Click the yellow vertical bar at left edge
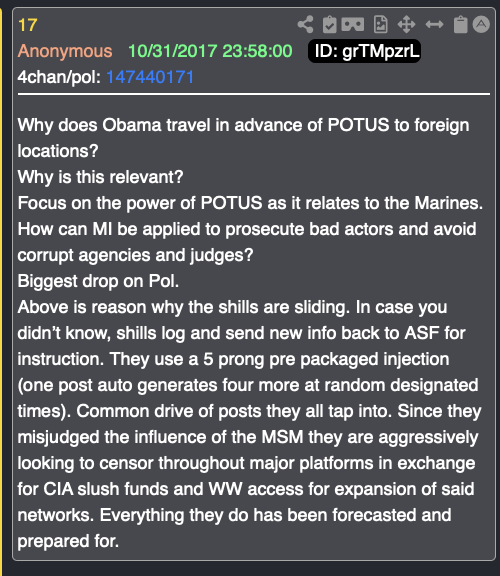This screenshot has height=576, width=500. click(1, 288)
